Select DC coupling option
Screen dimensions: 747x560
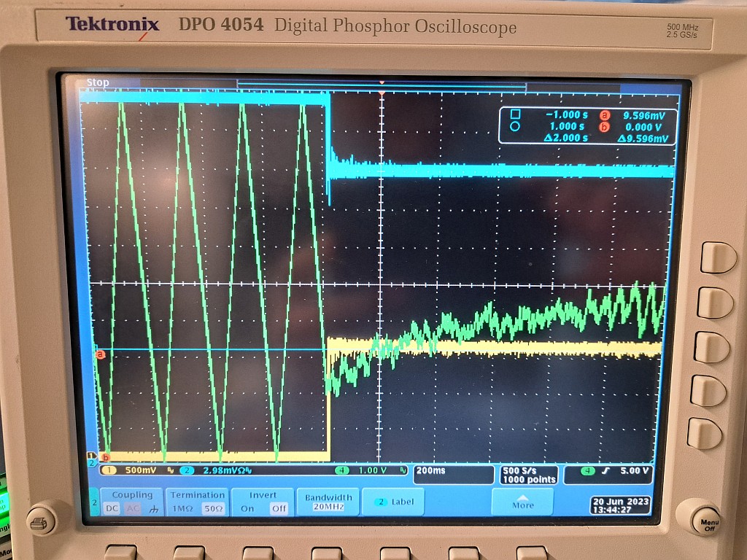click(x=112, y=508)
